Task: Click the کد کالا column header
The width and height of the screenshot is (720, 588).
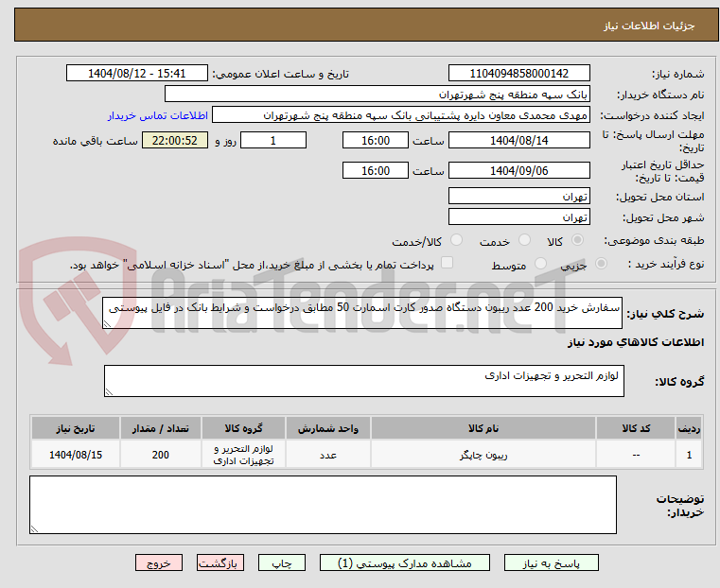Action: tap(636, 428)
